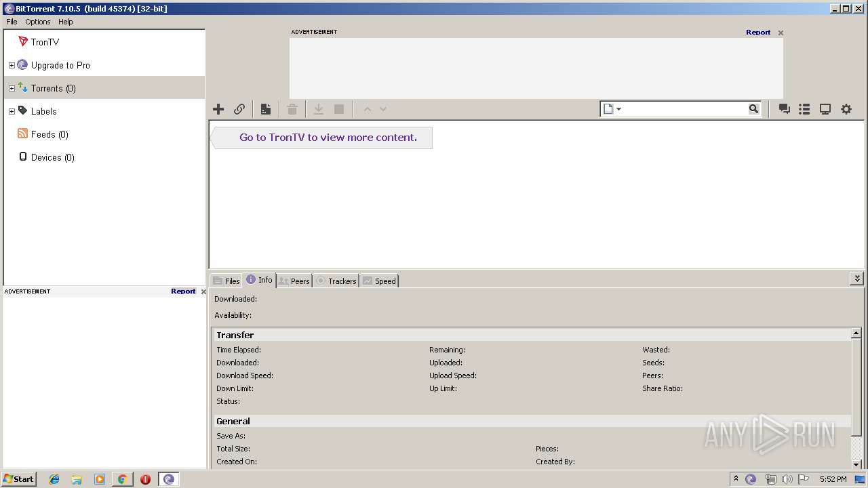Close the top advertisement banner

coord(781,33)
